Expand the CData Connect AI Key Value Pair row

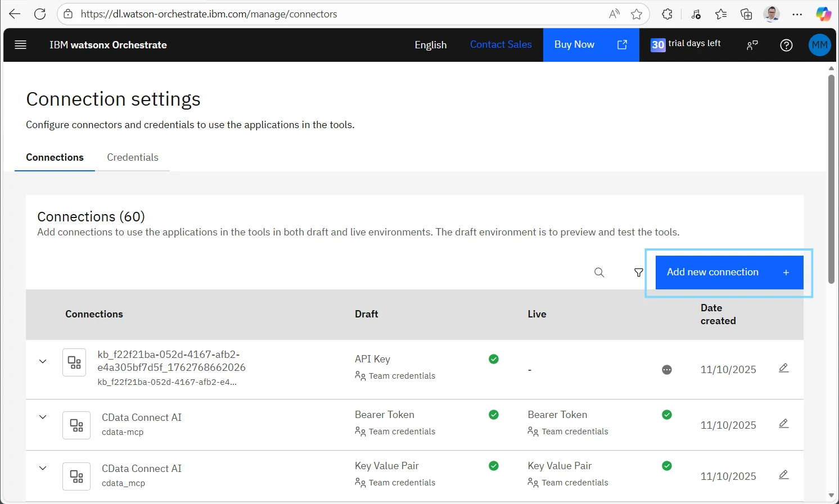(x=43, y=468)
